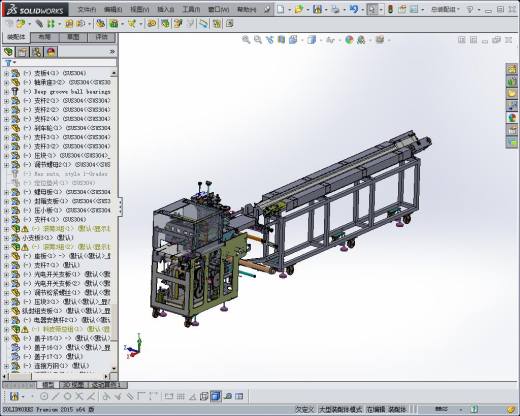Toggle the shaded blue cube display button
Screen dimensions: 520x416
click(216, 396)
